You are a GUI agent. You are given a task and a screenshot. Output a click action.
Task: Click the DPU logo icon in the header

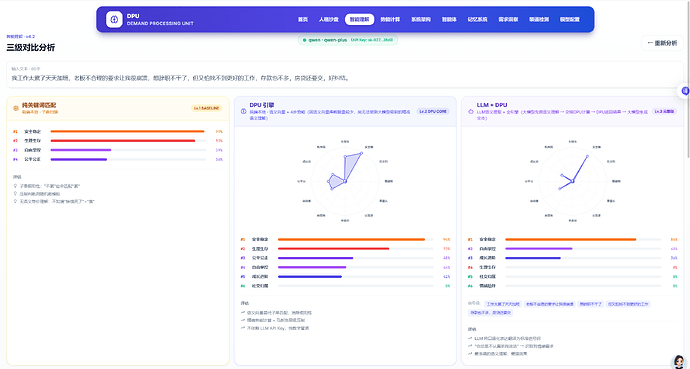click(114, 19)
